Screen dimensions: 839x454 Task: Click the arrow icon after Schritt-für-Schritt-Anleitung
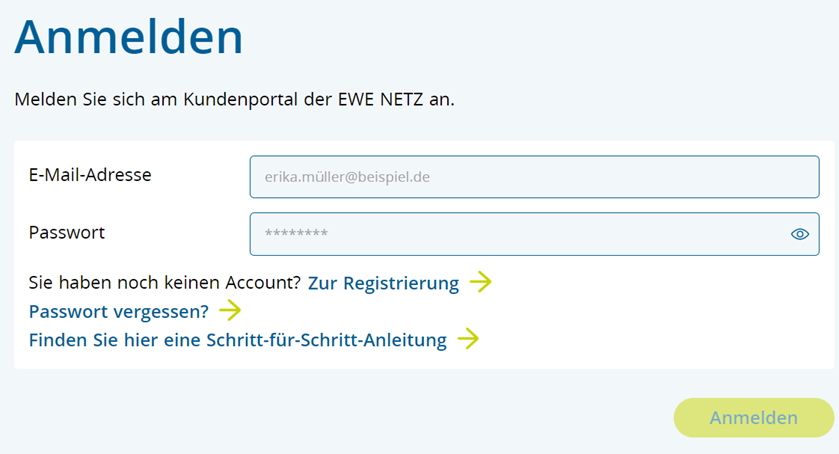468,338
